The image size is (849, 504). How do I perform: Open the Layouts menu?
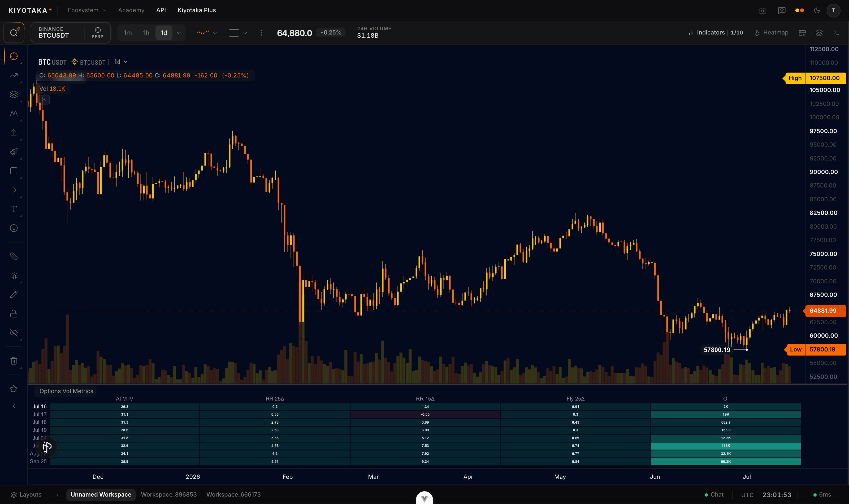pos(26,494)
